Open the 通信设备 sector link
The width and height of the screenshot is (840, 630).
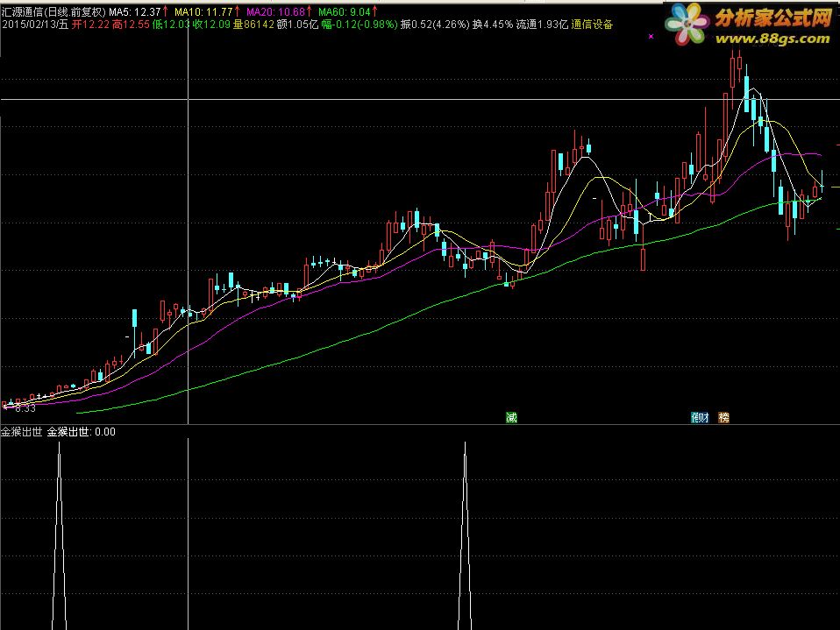[x=592, y=25]
